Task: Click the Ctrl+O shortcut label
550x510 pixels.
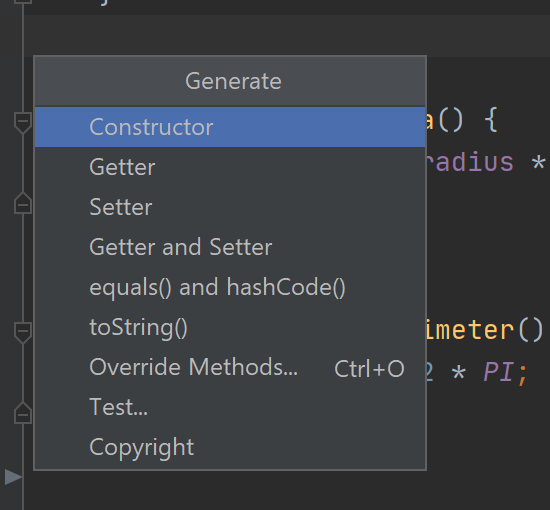Action: tap(369, 369)
